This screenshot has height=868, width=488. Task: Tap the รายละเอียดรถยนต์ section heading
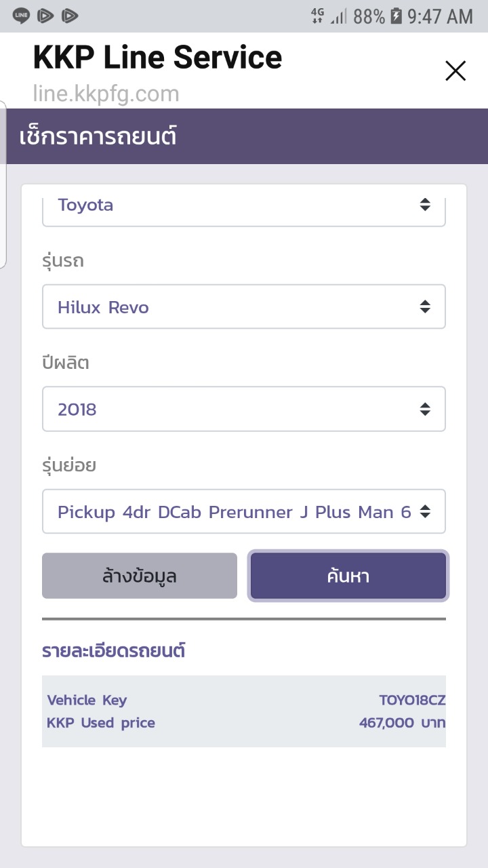[114, 651]
